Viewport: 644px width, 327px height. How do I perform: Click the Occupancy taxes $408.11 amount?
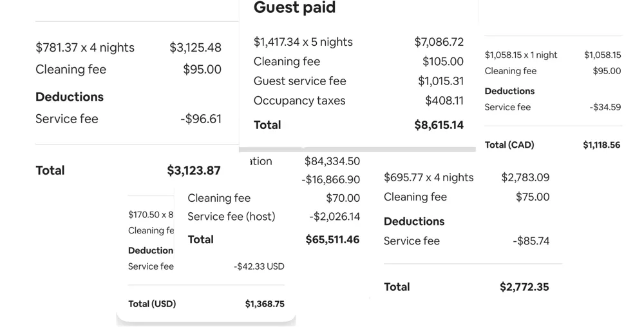(x=444, y=101)
